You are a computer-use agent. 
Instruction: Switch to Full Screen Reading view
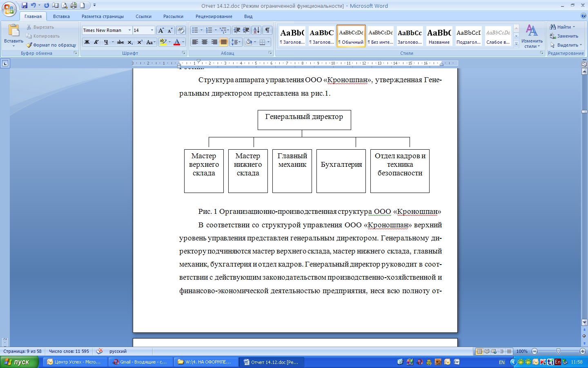coord(487,351)
